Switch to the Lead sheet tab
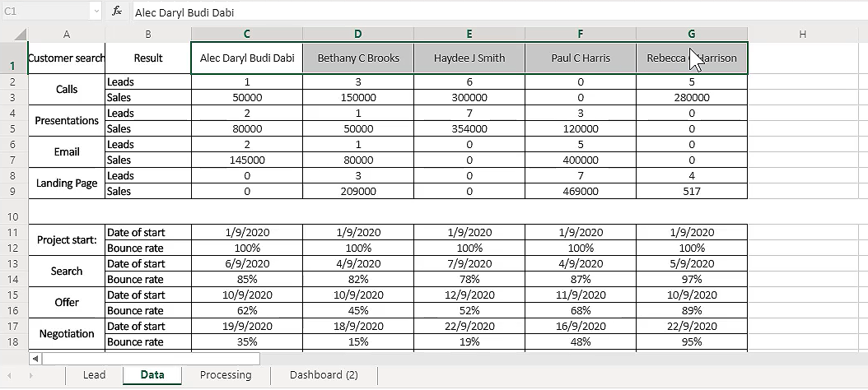Viewport: 868px width, 390px height. click(94, 375)
